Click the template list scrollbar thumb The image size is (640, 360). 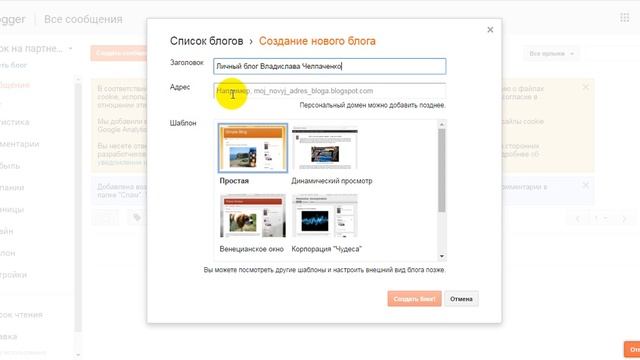[x=442, y=170]
